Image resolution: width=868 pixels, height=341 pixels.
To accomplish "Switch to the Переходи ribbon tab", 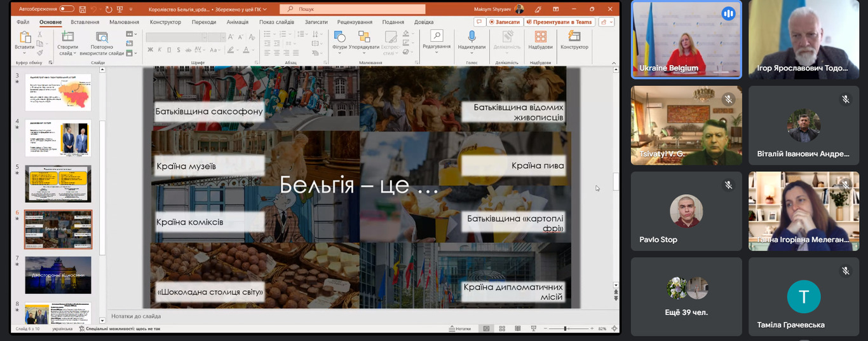I will 204,22.
